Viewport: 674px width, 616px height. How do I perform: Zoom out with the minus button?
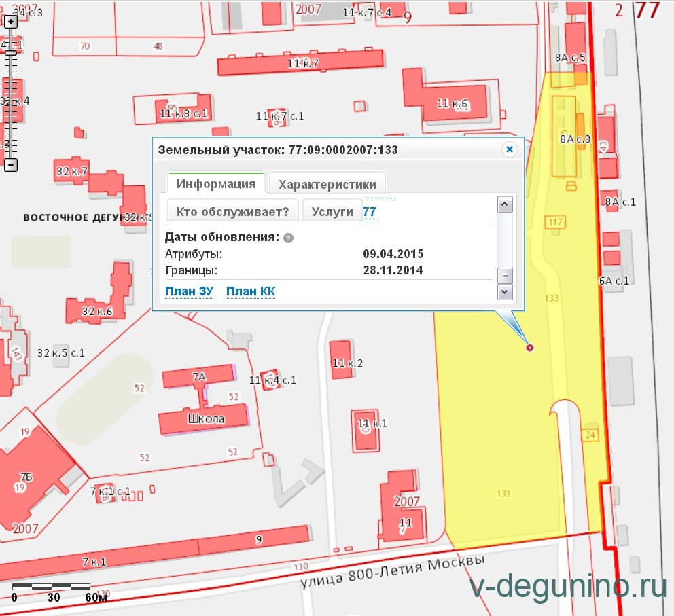(x=11, y=164)
